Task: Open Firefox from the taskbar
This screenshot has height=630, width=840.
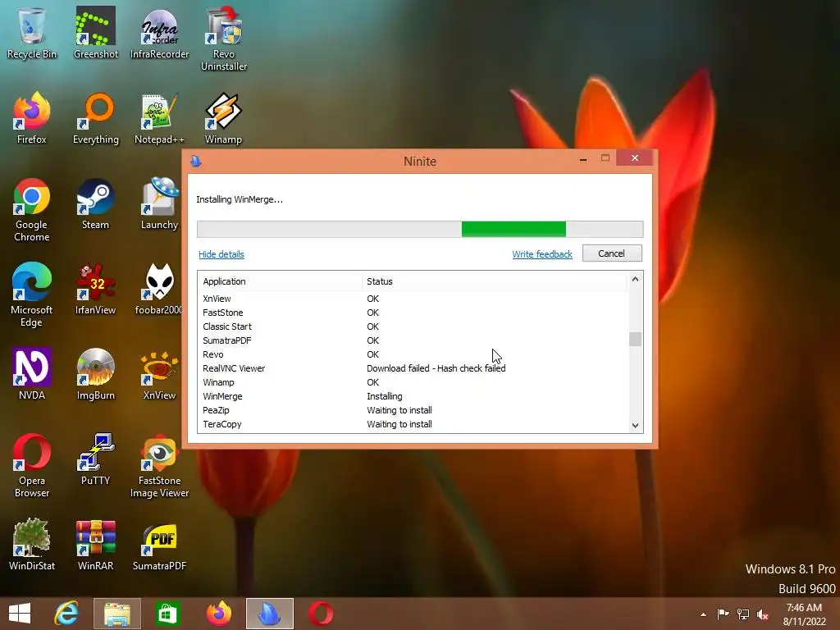Action: coord(218,614)
